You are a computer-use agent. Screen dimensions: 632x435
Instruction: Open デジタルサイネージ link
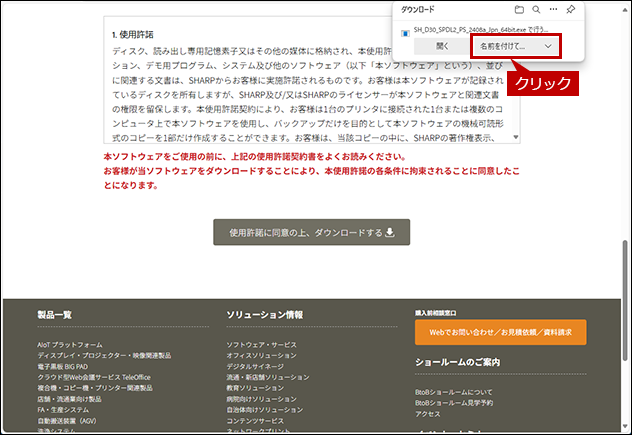coord(255,366)
